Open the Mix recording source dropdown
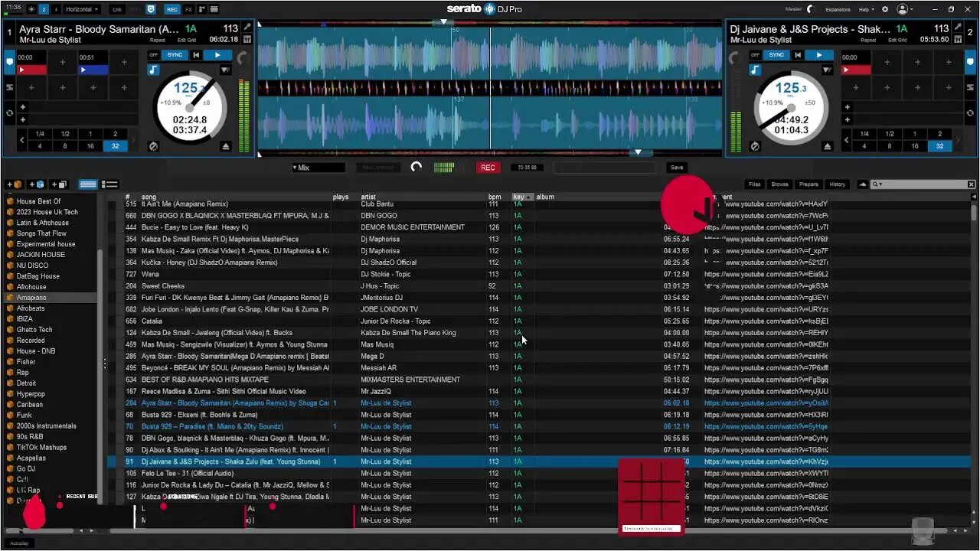Screen dimensions: 980x551 click(318, 168)
